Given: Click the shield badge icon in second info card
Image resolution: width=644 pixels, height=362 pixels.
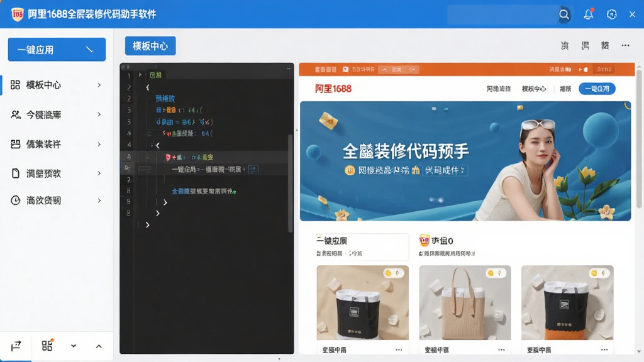Looking at the screenshot, I should 425,241.
